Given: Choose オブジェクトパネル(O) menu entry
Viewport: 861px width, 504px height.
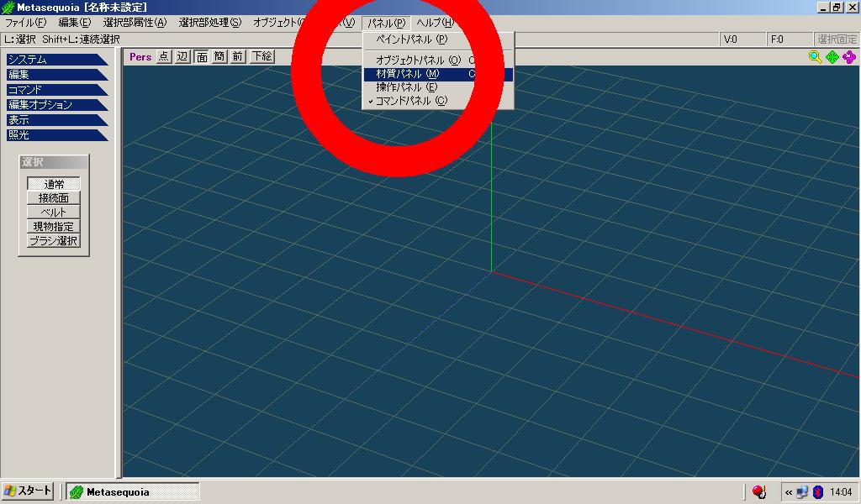Looking at the screenshot, I should (x=437, y=60).
